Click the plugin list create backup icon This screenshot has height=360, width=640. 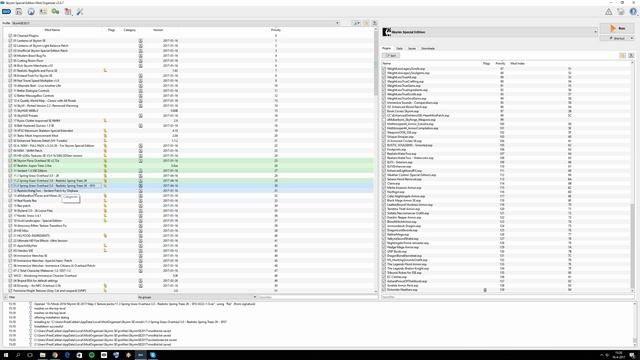(622, 55)
